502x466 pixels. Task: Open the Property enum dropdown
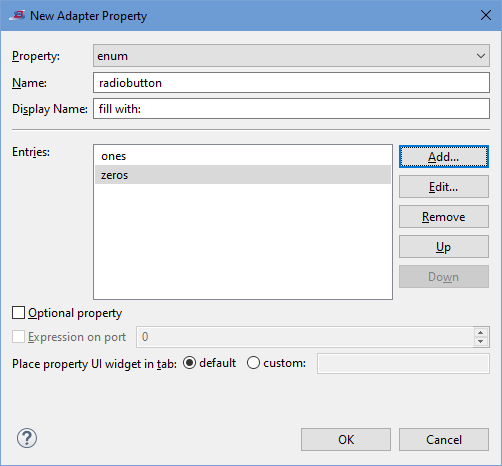point(291,56)
